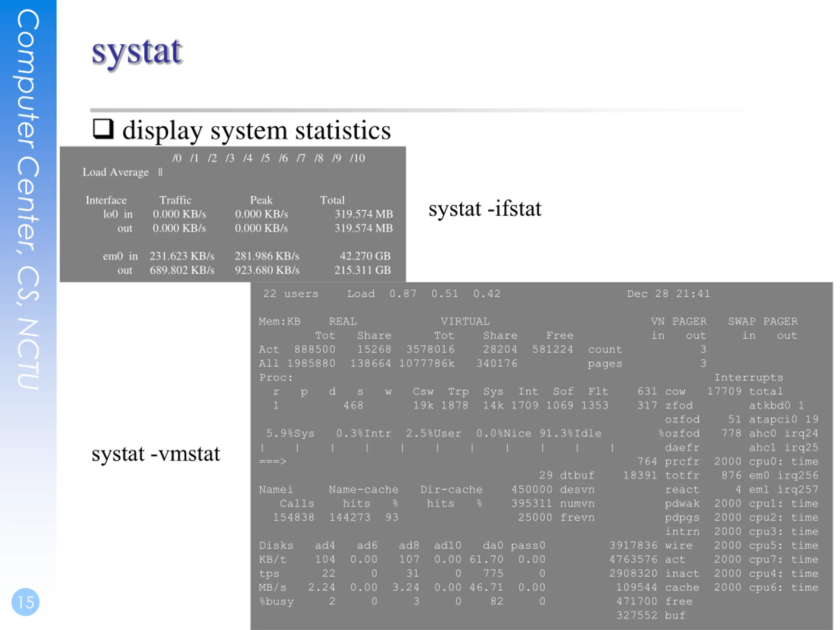Click the 91.3%Idle CPU label
Screen dimensions: 840x630
point(570,433)
